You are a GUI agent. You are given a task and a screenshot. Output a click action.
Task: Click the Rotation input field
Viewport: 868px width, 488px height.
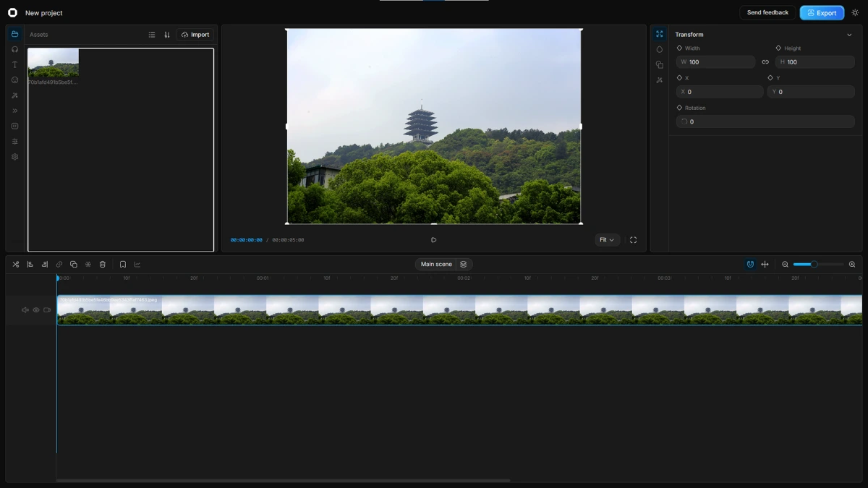pyautogui.click(x=765, y=121)
